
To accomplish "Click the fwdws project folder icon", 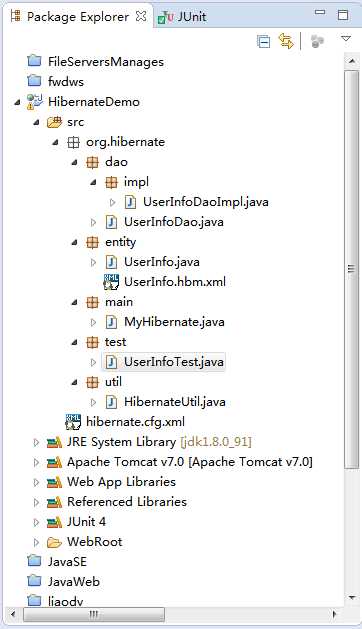I will [x=35, y=81].
